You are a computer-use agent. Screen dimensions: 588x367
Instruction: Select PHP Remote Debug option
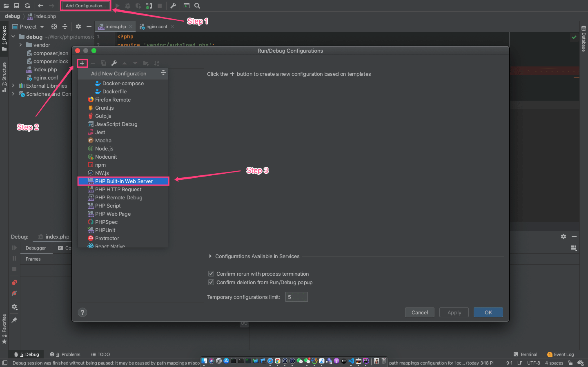click(119, 197)
